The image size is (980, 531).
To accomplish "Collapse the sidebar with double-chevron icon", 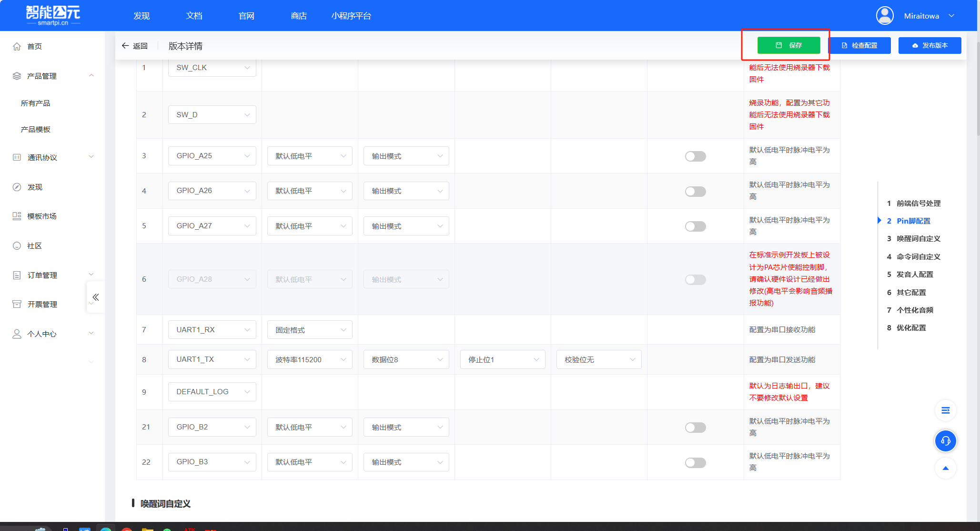I will point(96,297).
